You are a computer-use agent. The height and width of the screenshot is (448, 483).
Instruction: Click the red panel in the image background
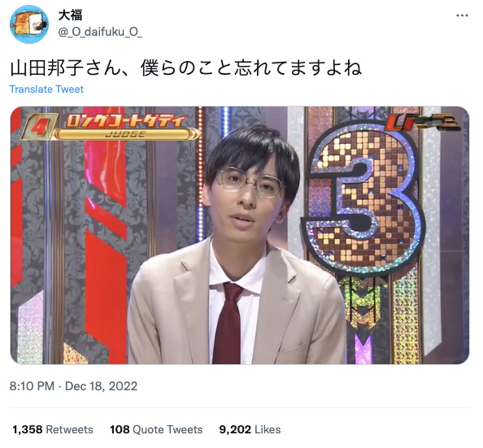105,234
